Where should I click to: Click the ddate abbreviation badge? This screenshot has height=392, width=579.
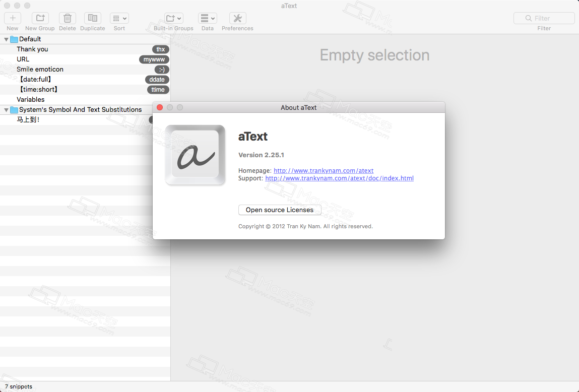157,80
